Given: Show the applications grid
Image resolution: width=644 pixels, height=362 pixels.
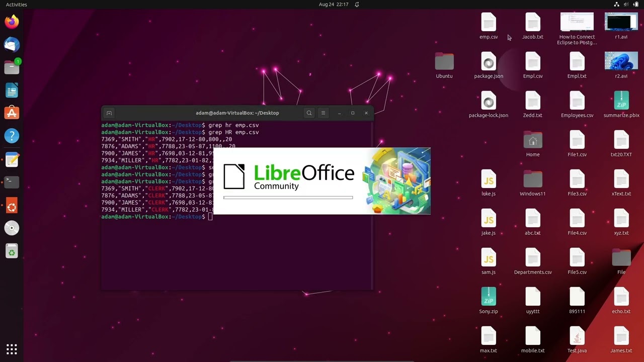Looking at the screenshot, I should click(x=12, y=349).
